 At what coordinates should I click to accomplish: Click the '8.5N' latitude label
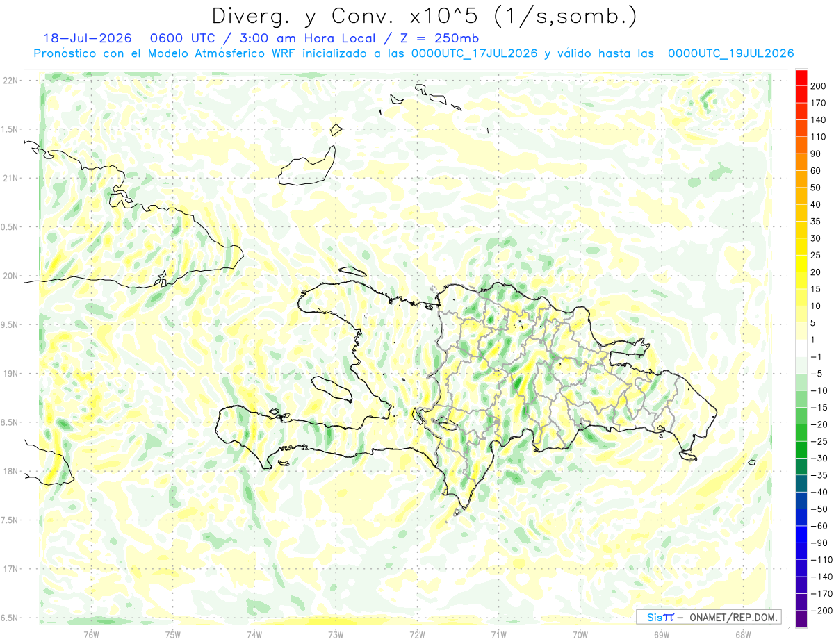[10, 422]
